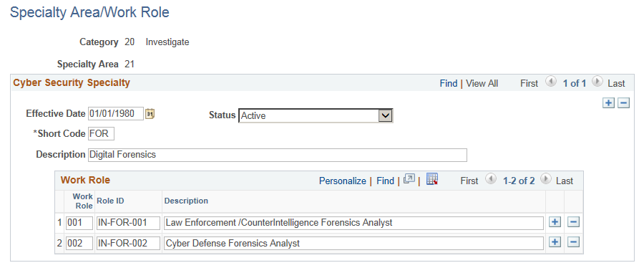Viewport: 644px width, 268px height.
Task: Add row after work role 002
Action: pos(555,242)
